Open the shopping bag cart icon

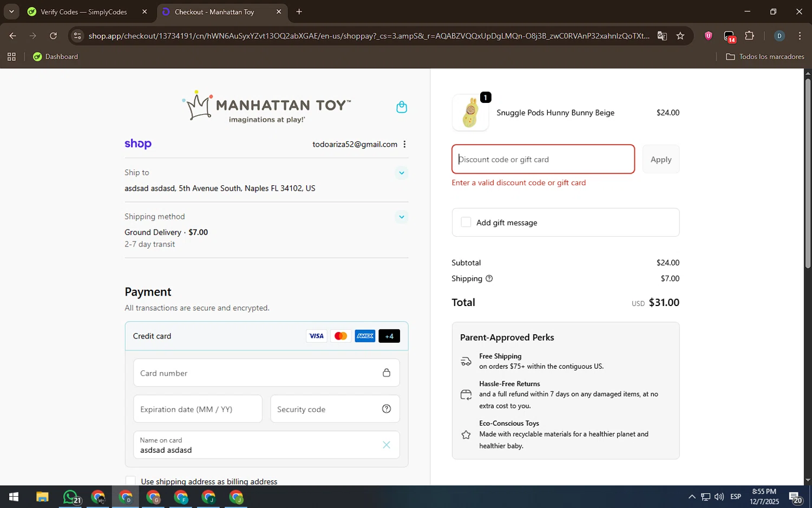click(x=402, y=107)
